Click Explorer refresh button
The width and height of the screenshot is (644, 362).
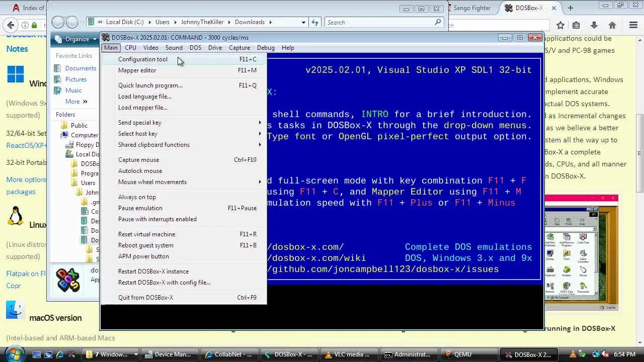[x=315, y=22]
